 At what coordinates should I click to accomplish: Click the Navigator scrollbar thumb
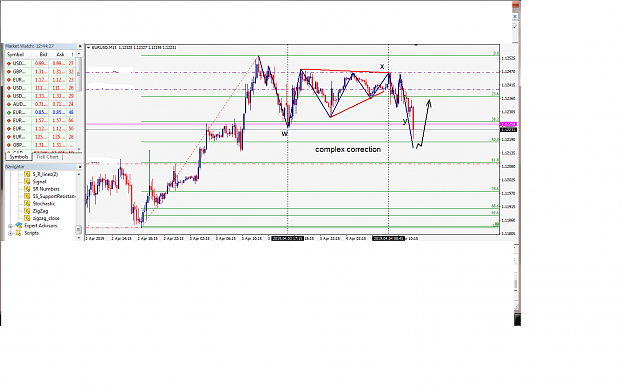point(79,229)
